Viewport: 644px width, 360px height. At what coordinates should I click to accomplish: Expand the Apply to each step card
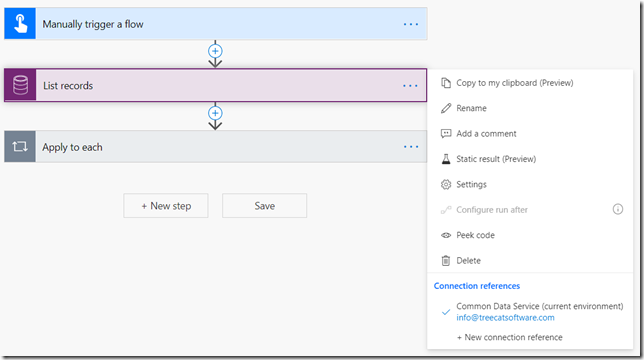(216, 147)
